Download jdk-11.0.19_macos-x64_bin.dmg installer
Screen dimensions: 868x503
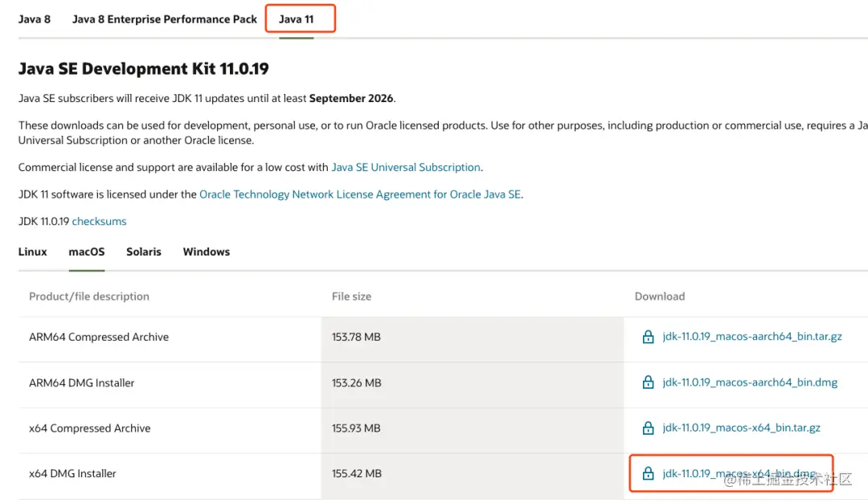click(x=739, y=474)
